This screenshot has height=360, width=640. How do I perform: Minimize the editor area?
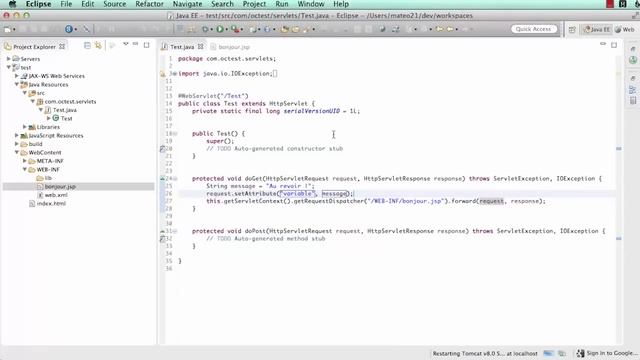603,44
